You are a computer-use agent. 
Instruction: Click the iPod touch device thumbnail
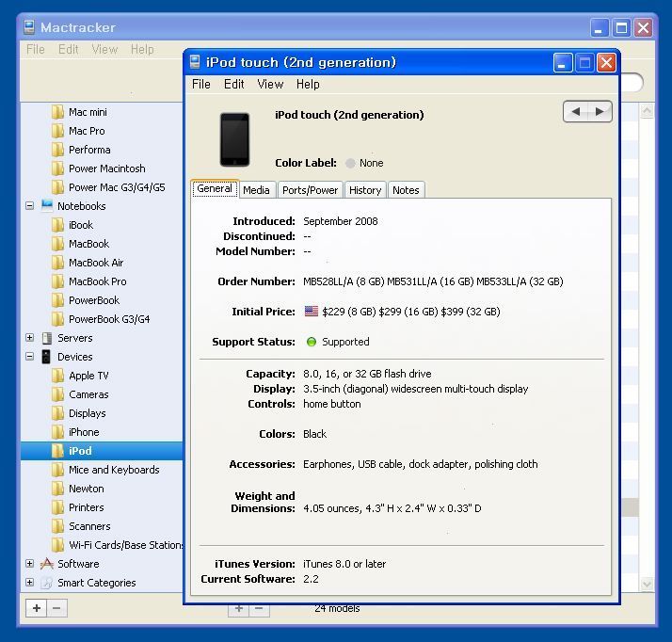tap(234, 139)
